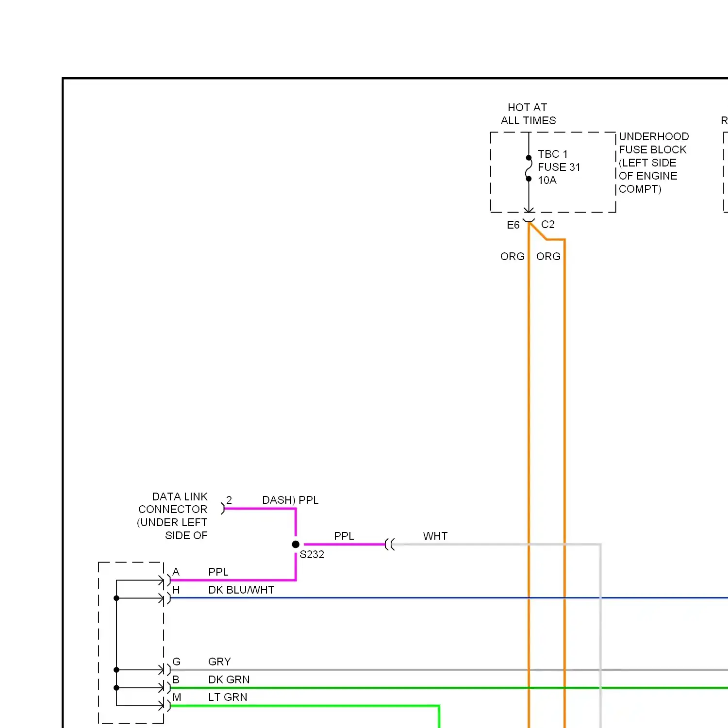Image resolution: width=728 pixels, height=728 pixels.
Task: Click the E6 connector label
Action: click(513, 225)
